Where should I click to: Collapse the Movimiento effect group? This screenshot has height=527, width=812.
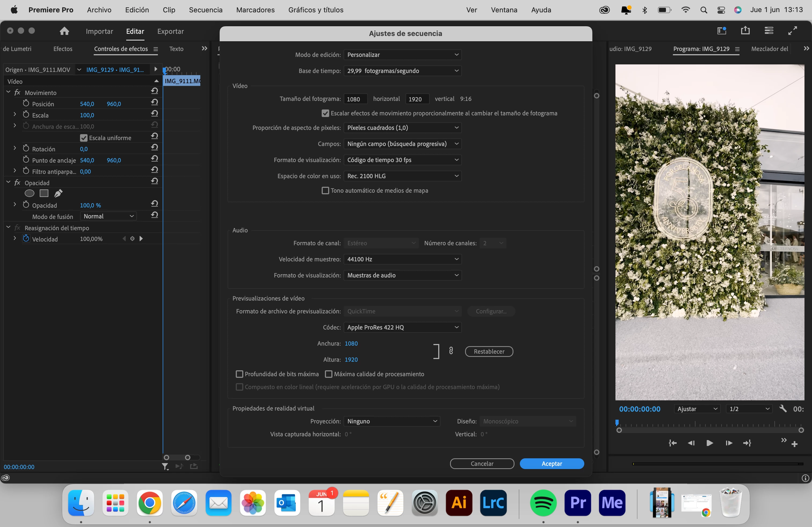9,92
